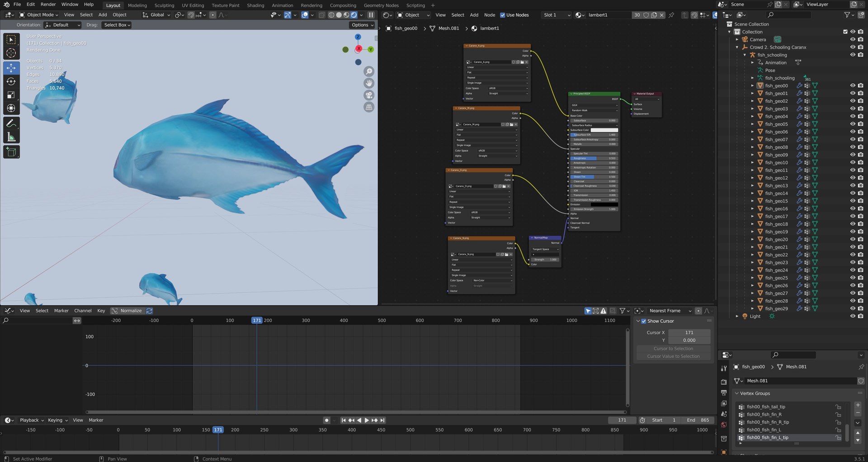Select the Select Box tool icon
This screenshot has width=868, height=462.
click(x=11, y=40)
